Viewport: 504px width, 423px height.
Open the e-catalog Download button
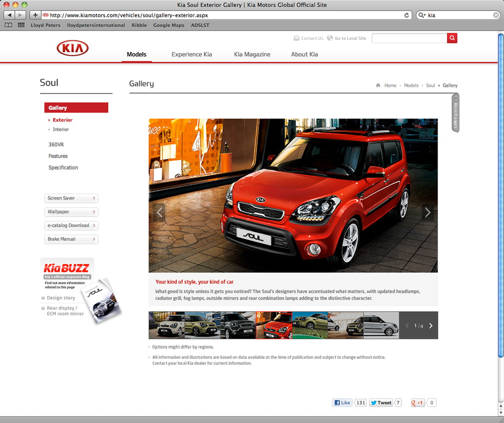71,225
